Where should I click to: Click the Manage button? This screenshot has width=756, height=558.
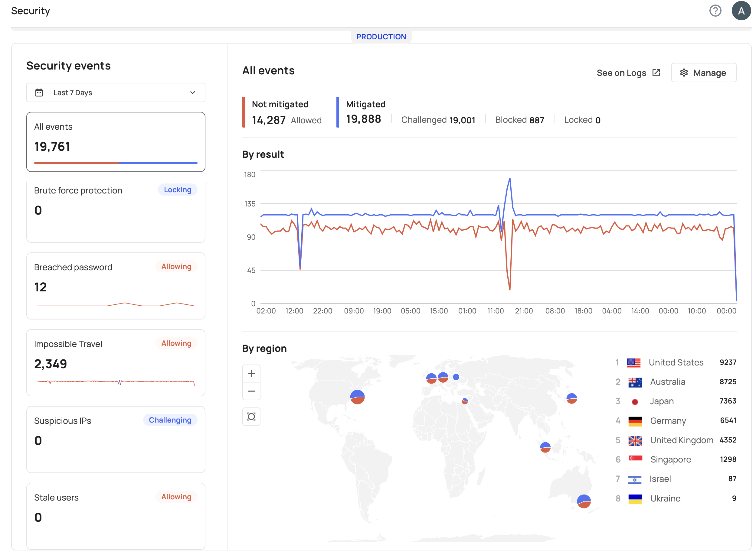(703, 73)
